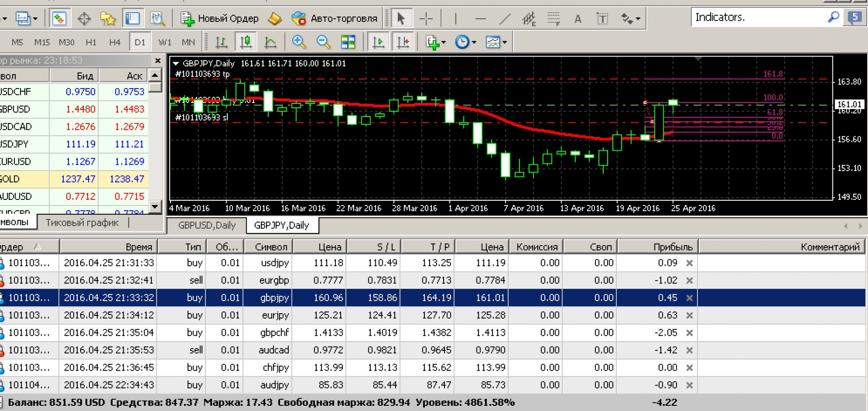Select the Crosshair cursor tool
This screenshot has height=411, width=868.
426,19
